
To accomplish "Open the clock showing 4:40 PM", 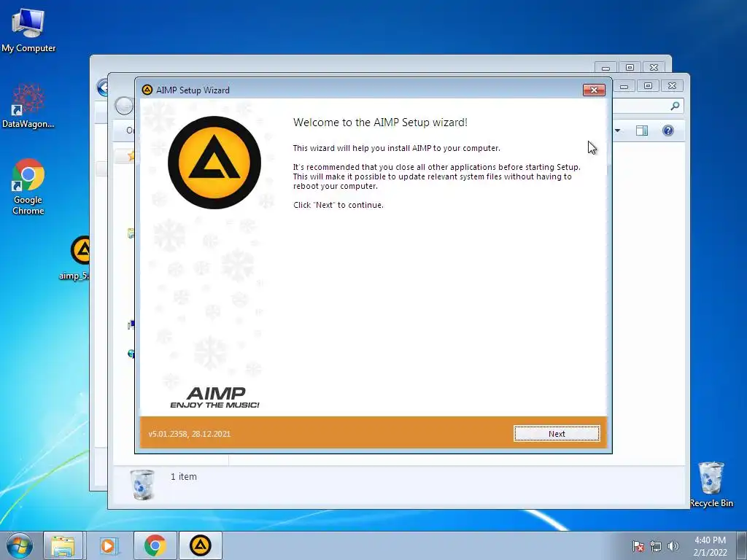I will [710, 546].
